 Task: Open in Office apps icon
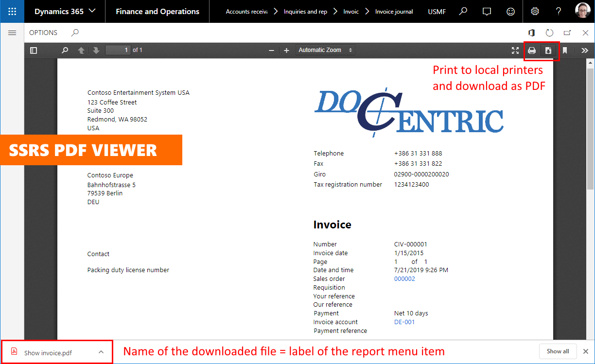point(532,33)
